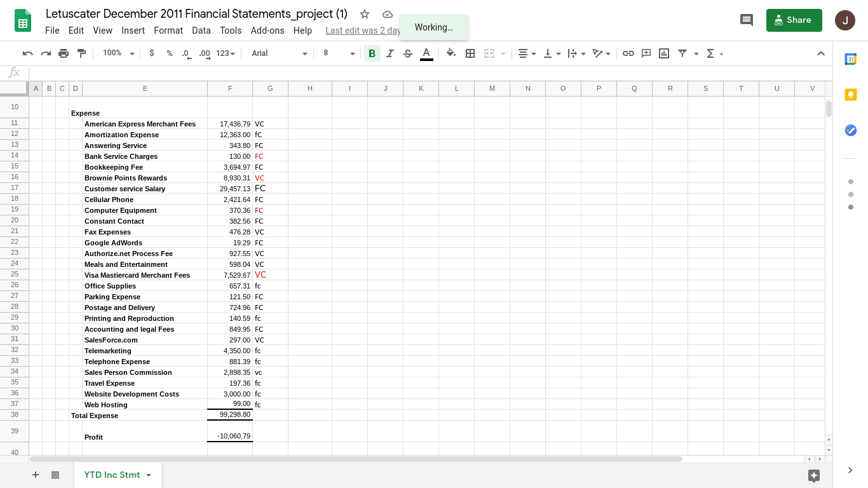
Task: Open the File menu
Action: (x=52, y=30)
